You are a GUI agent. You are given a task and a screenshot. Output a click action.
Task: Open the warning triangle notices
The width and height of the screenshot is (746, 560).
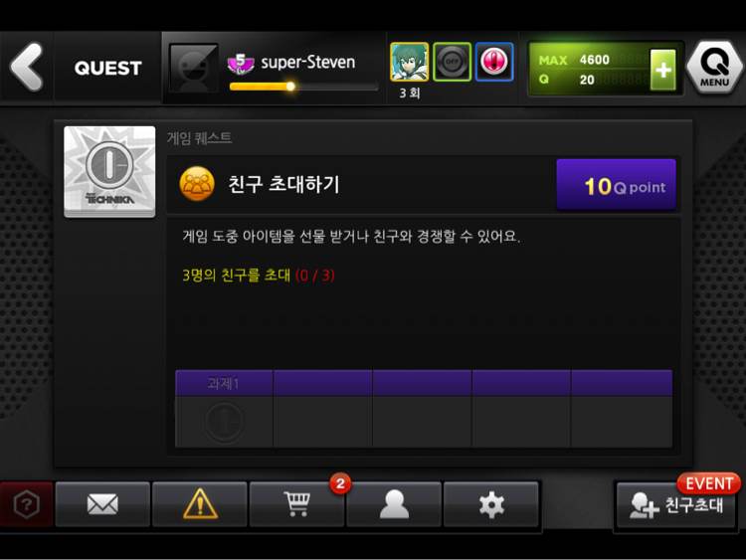tap(200, 504)
